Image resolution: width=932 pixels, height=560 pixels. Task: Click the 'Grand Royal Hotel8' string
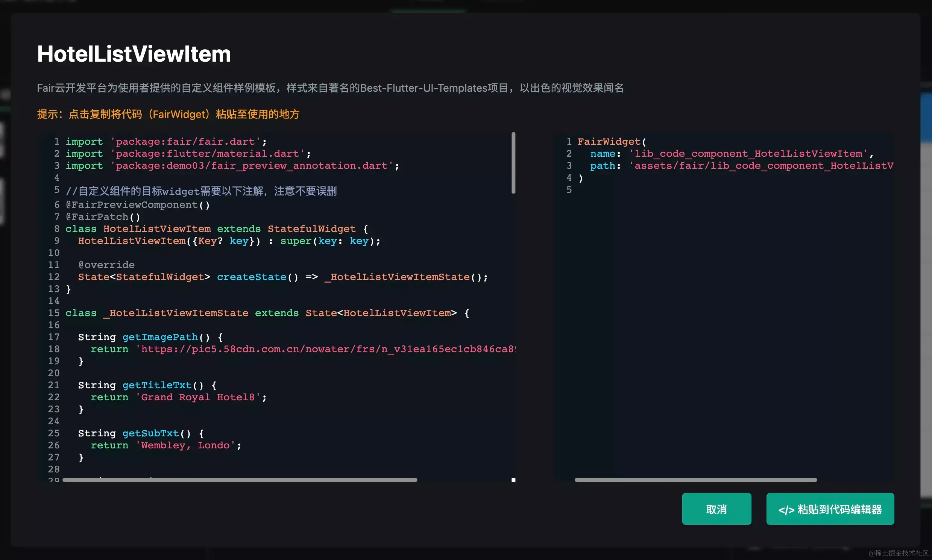(198, 397)
